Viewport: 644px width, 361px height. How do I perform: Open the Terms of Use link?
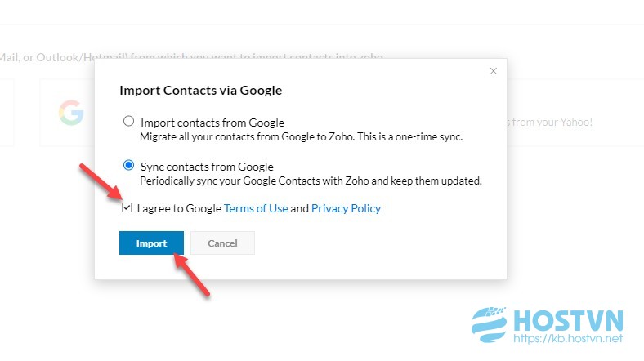pos(256,208)
